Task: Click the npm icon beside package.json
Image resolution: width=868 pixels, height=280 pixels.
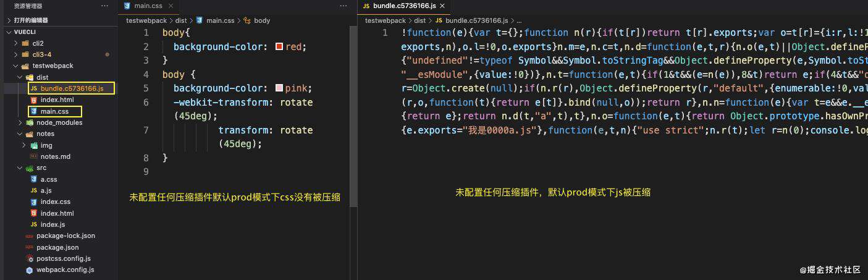Action: click(x=30, y=247)
